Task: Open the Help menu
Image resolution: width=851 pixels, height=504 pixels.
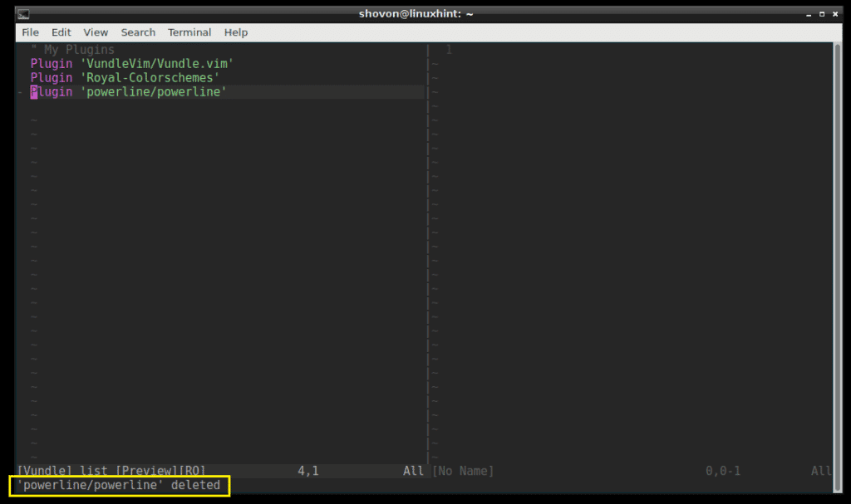Action: coord(235,32)
